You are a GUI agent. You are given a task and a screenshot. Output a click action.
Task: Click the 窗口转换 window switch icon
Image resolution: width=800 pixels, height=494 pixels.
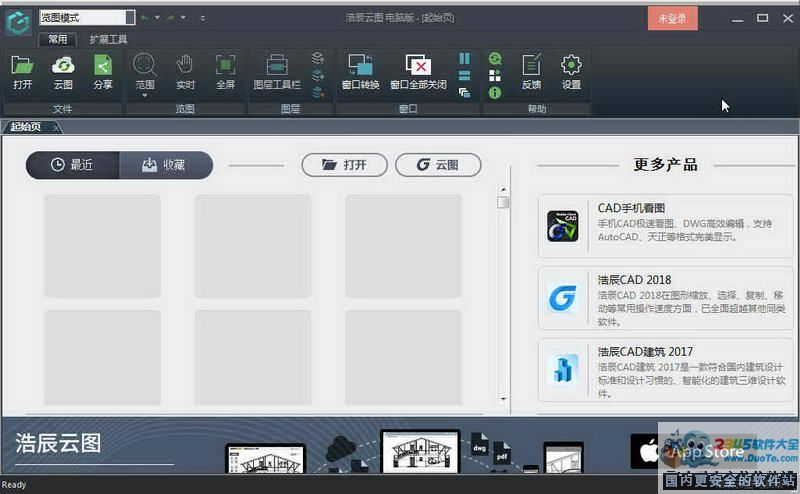pyautogui.click(x=360, y=65)
